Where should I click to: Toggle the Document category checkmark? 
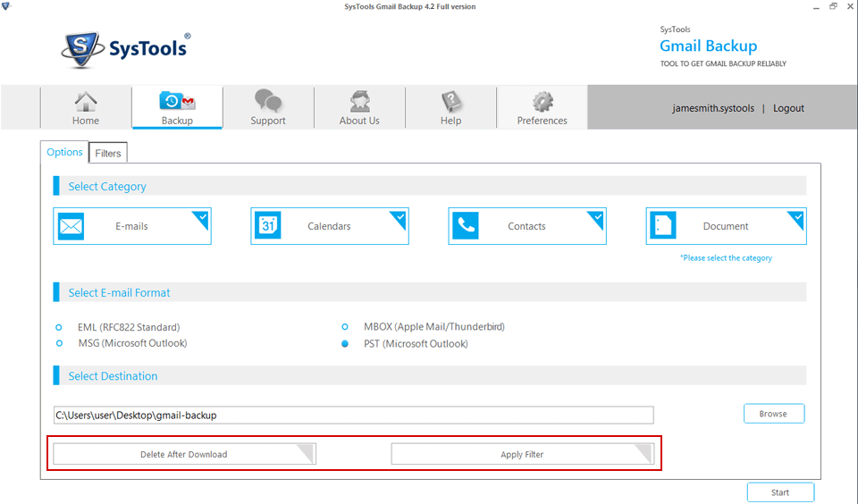(798, 218)
